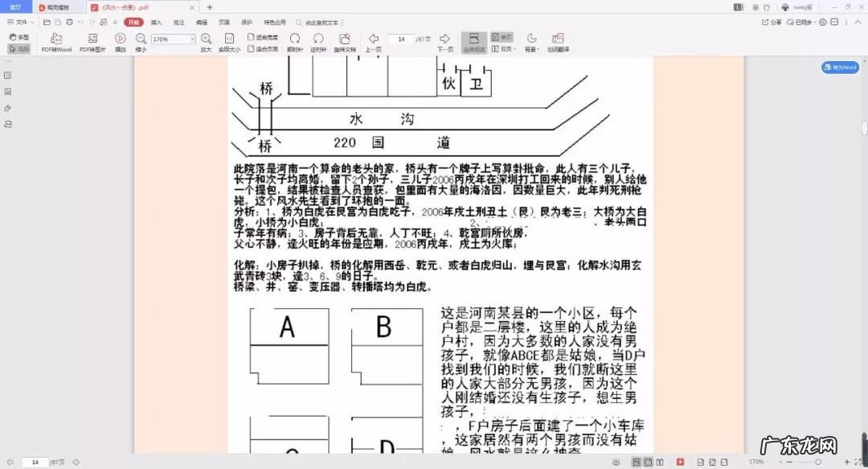This screenshot has width=868, height=469.
Task: Open the word-selection translate tool
Action: click(558, 42)
